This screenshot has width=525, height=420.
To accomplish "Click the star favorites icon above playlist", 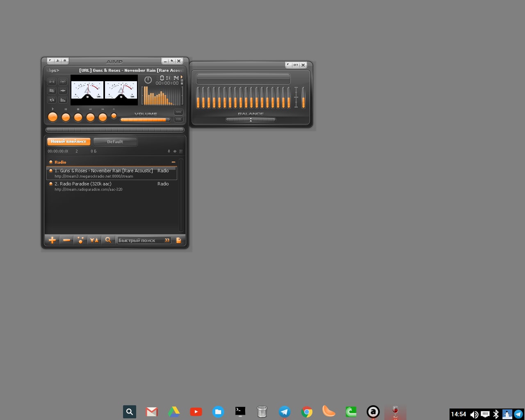I will pyautogui.click(x=175, y=151).
